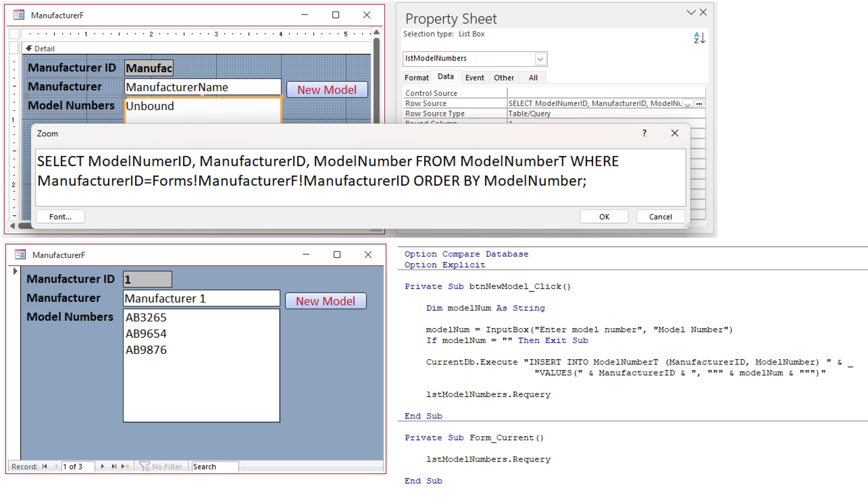The width and height of the screenshot is (868, 499).
Task: Create a new blank record
Action: tap(125, 466)
